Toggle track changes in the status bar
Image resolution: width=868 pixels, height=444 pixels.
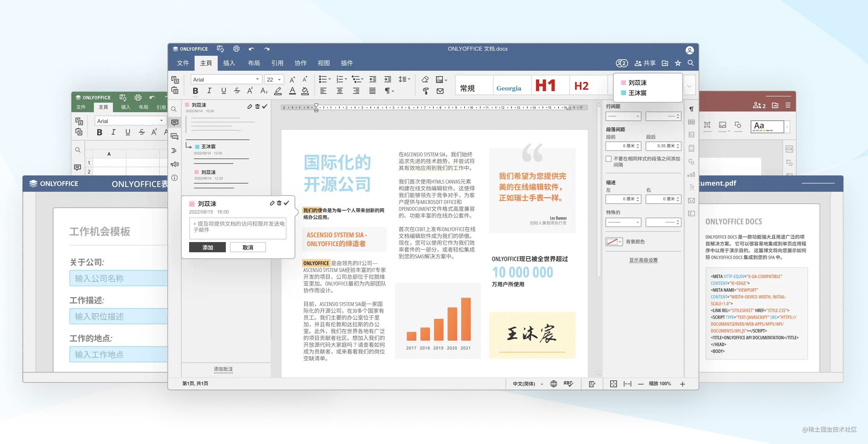tap(592, 384)
